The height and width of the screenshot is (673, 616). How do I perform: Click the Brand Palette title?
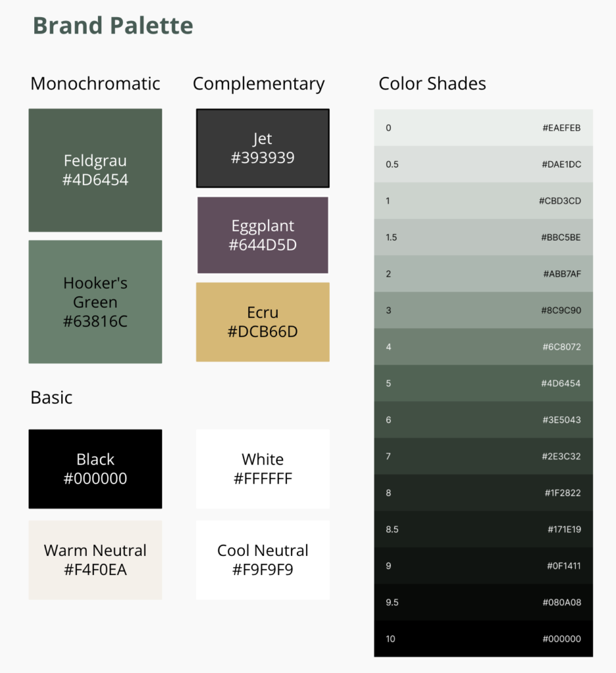tap(113, 26)
